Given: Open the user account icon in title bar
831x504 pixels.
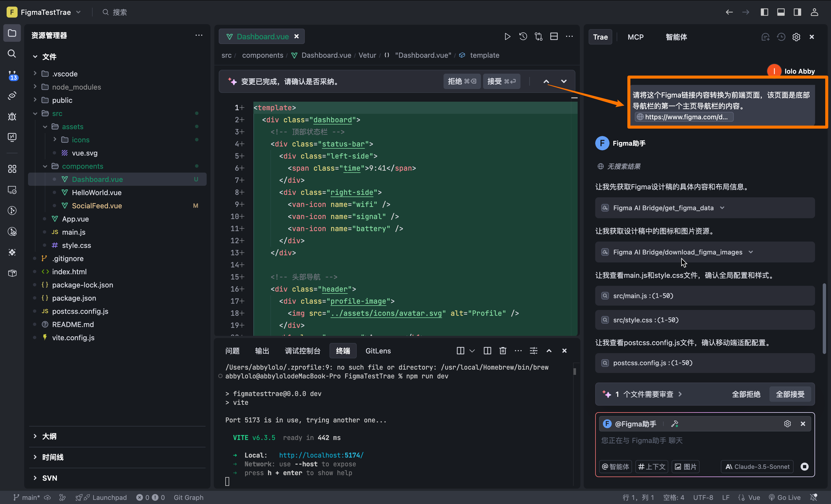Looking at the screenshot, I should click(815, 12).
